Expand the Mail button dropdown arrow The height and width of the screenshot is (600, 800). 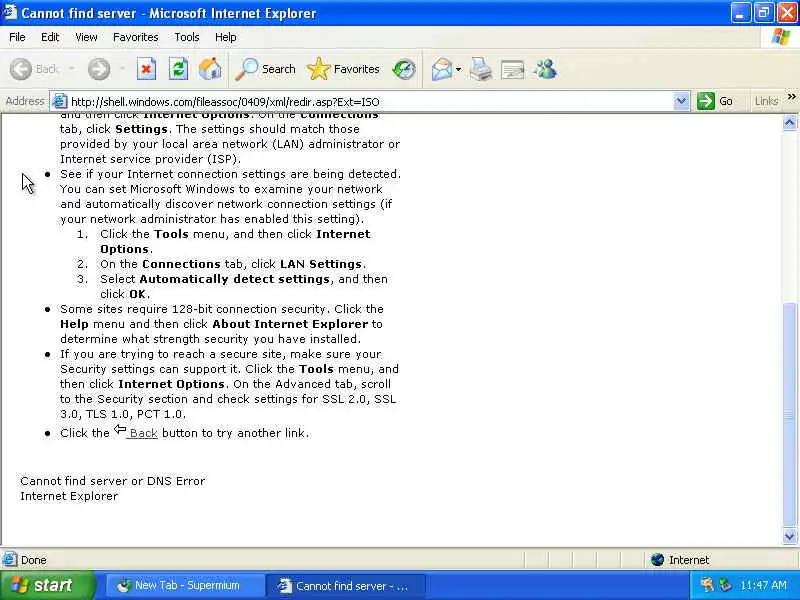pos(458,69)
